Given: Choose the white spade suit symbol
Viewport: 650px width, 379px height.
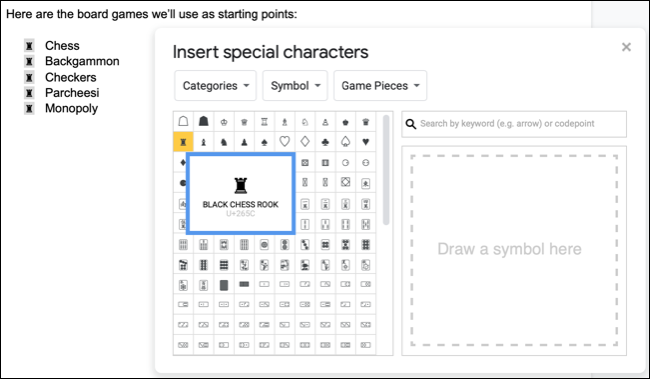Looking at the screenshot, I should pyautogui.click(x=345, y=142).
